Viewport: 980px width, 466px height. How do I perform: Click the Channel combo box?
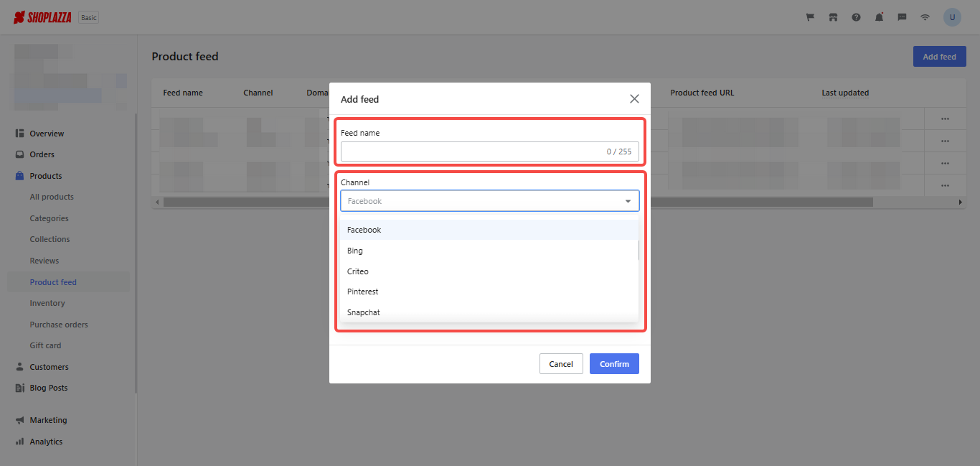pos(490,201)
